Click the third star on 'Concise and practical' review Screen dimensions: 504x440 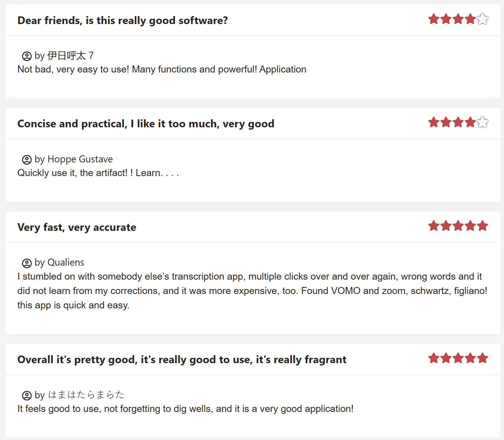coord(458,122)
